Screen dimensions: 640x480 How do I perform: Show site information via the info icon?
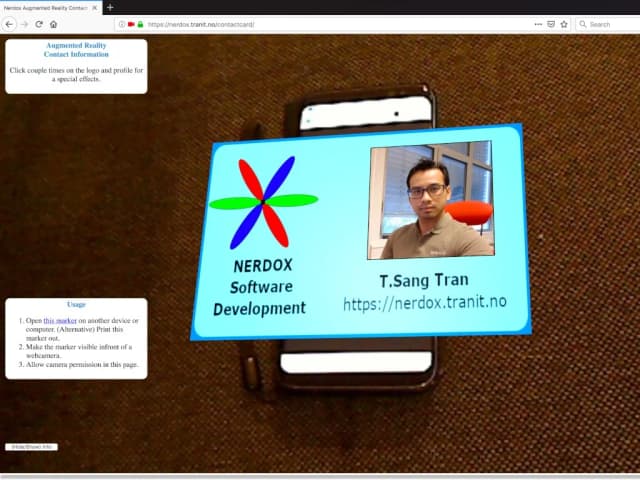pyautogui.click(x=122, y=24)
